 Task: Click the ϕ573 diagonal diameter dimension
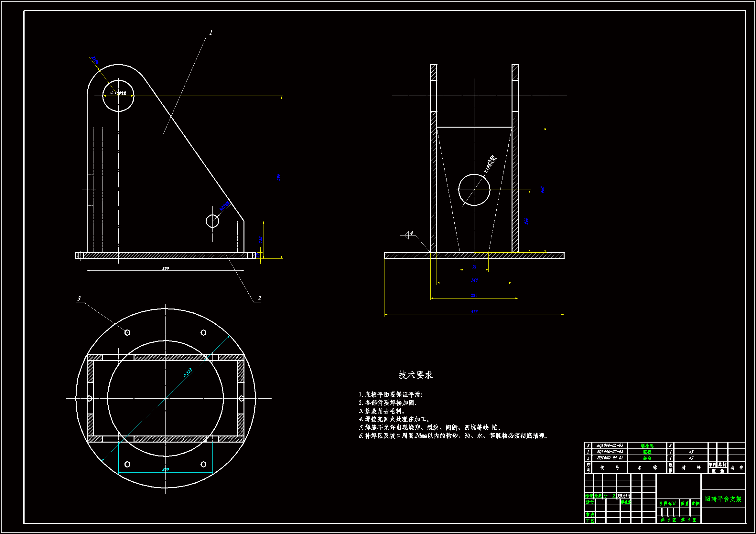pos(187,372)
